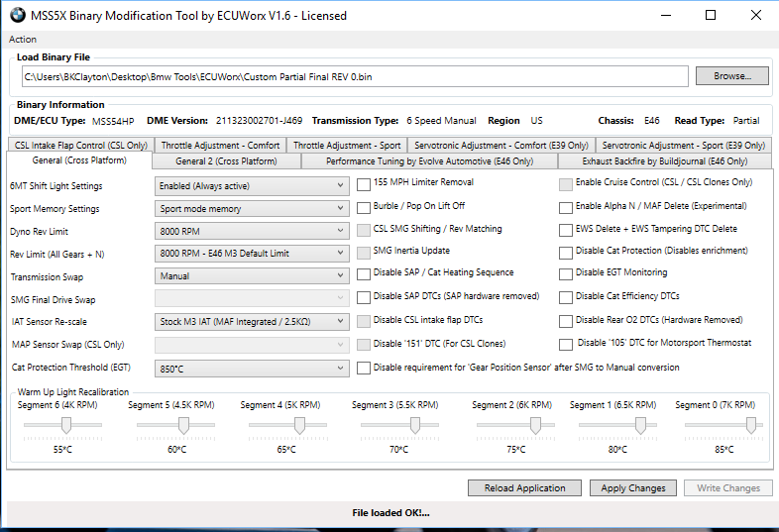Check Disable Cat Efficiency DTCs

pyautogui.click(x=565, y=297)
